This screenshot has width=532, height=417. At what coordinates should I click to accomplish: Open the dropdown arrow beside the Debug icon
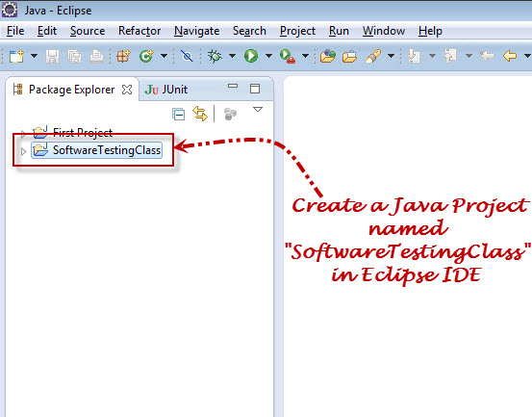coord(232,56)
